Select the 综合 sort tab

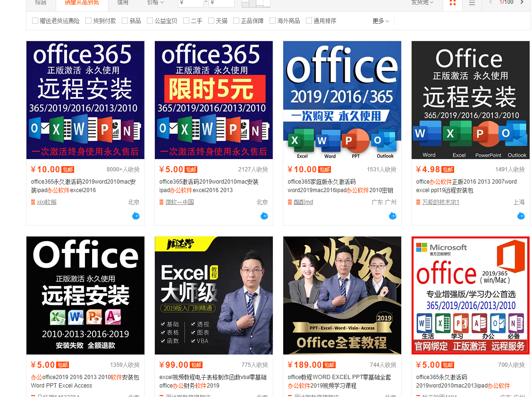click(x=41, y=2)
